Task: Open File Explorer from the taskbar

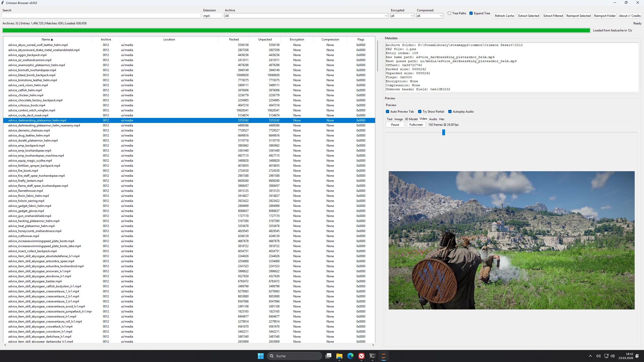Action: point(339,356)
